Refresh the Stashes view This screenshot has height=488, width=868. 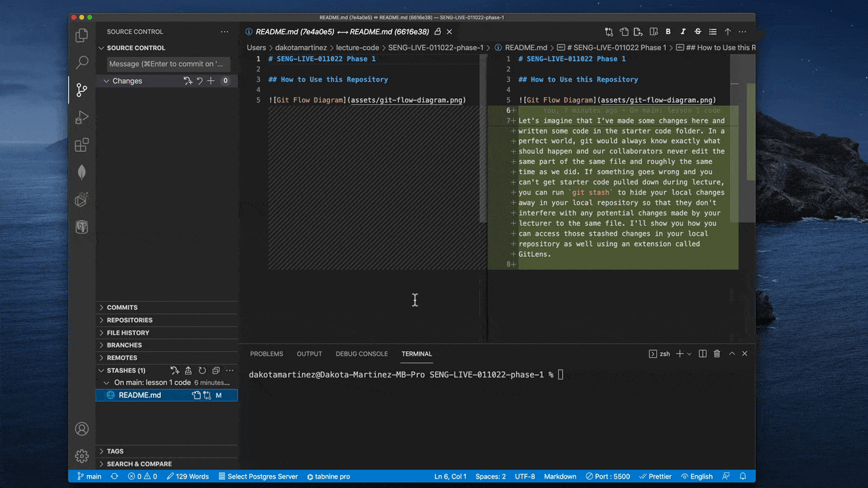(x=202, y=371)
